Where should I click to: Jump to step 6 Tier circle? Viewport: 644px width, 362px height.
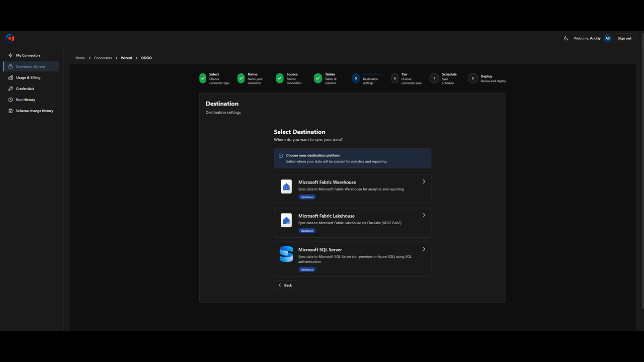[x=395, y=78]
